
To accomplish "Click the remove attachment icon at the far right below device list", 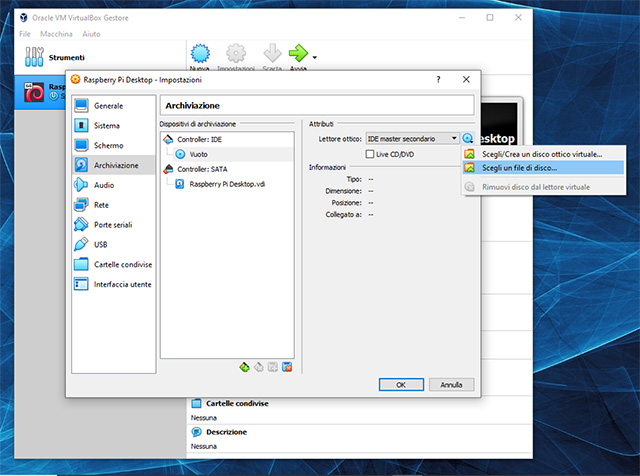I will 287,367.
